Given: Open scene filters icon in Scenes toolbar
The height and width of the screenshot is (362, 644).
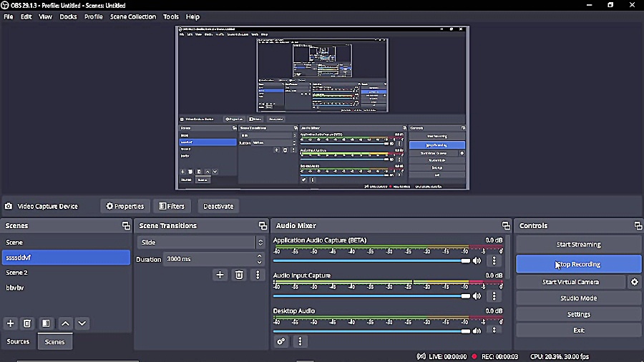Looking at the screenshot, I should click(46, 323).
